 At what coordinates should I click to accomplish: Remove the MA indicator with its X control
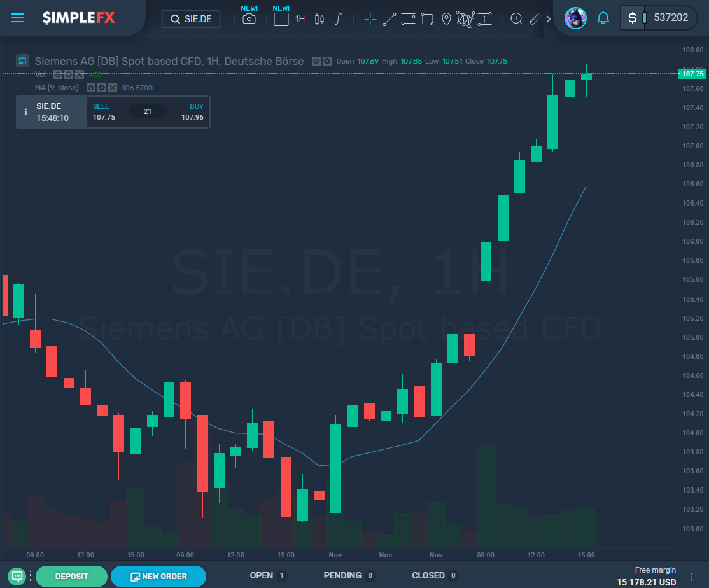113,87
